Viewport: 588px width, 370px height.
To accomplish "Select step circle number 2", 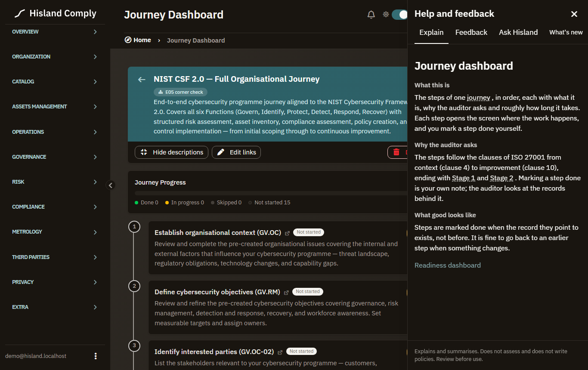I will [134, 286].
